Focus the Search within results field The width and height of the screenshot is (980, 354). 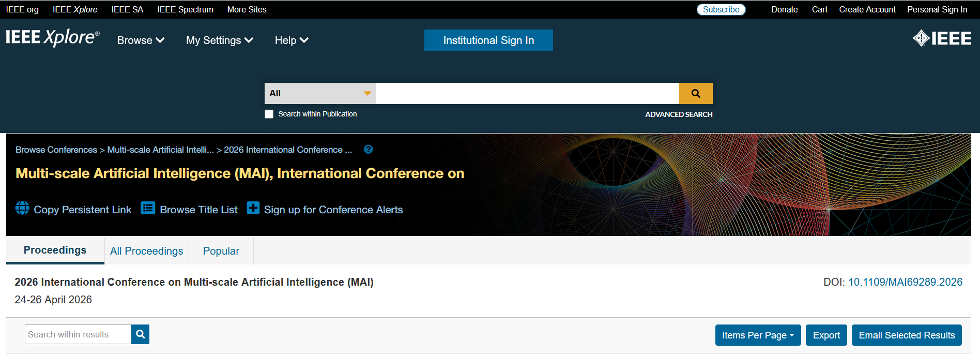[78, 334]
